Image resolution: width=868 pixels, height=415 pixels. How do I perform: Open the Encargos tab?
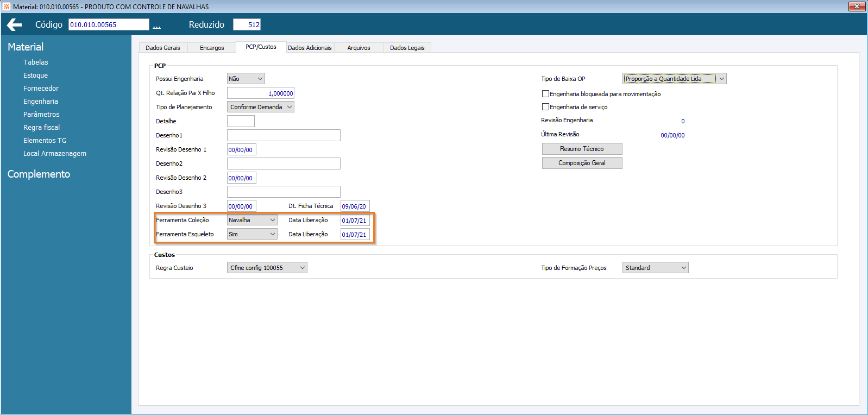(212, 48)
